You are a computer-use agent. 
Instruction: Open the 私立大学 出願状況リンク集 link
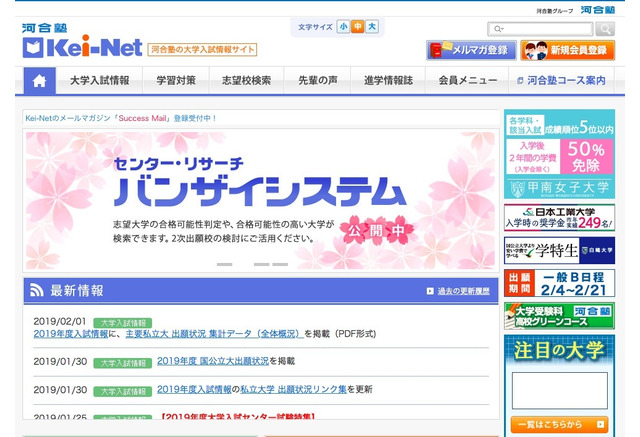coord(293,389)
